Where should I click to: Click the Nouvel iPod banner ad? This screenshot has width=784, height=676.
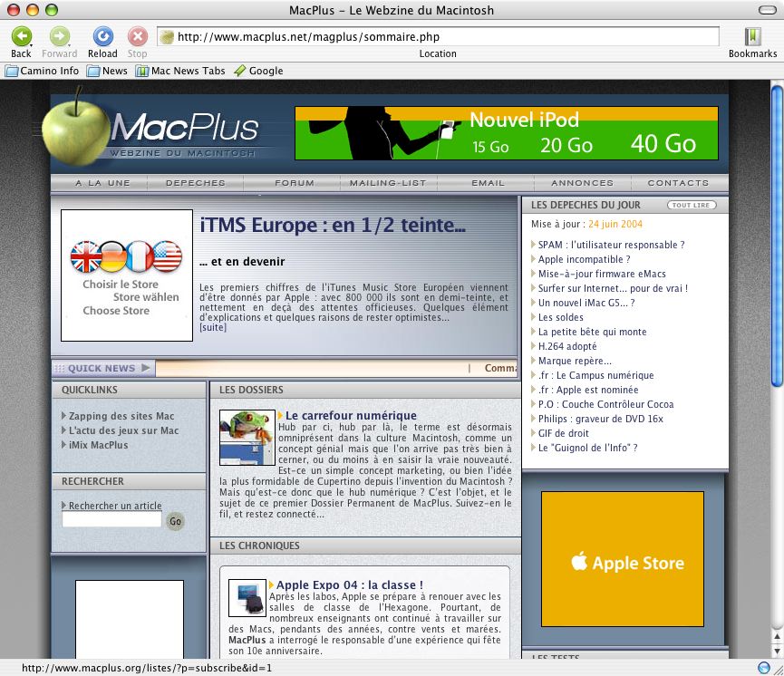pyautogui.click(x=507, y=133)
